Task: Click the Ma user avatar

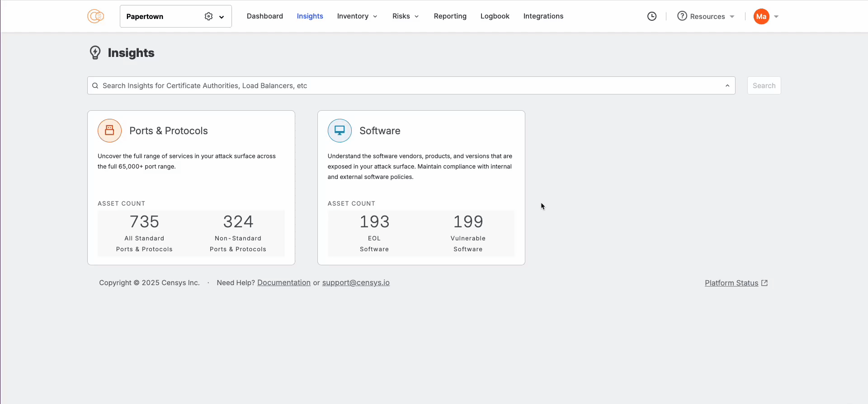Action: point(761,16)
